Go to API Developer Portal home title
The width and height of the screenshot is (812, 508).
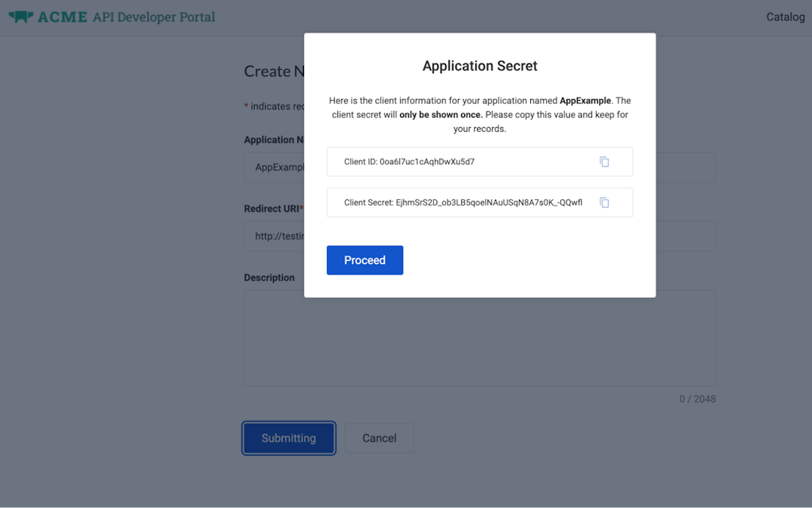[153, 17]
